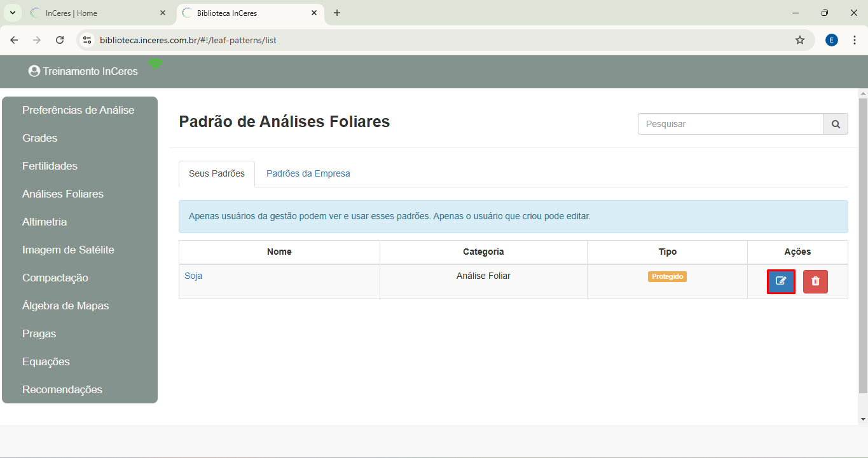Click the page vertical scrollbar
This screenshot has width=868, height=458.
click(863, 245)
